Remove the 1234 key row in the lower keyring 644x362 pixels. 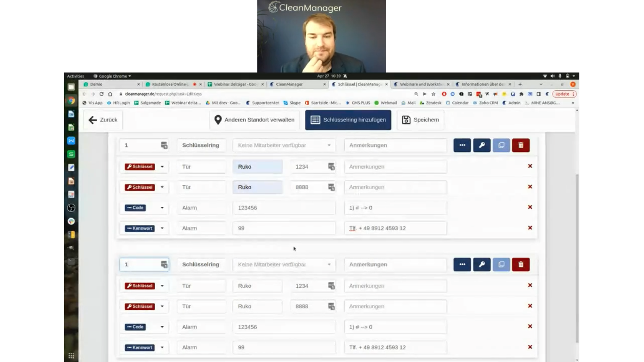coord(530,285)
